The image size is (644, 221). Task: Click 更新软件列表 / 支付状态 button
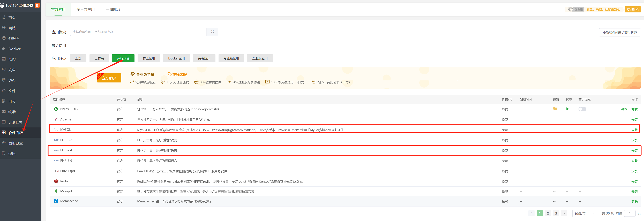tap(619, 32)
